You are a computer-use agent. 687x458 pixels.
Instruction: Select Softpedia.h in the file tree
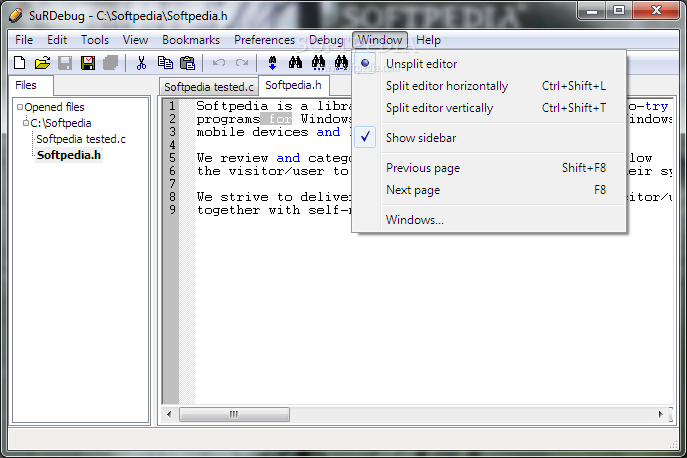69,155
